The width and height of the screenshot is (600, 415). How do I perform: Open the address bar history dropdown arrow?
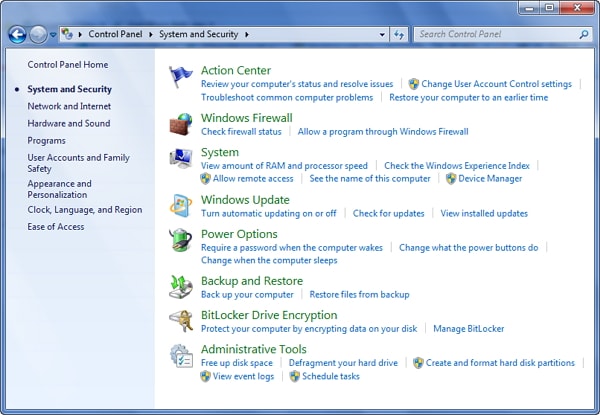point(382,34)
